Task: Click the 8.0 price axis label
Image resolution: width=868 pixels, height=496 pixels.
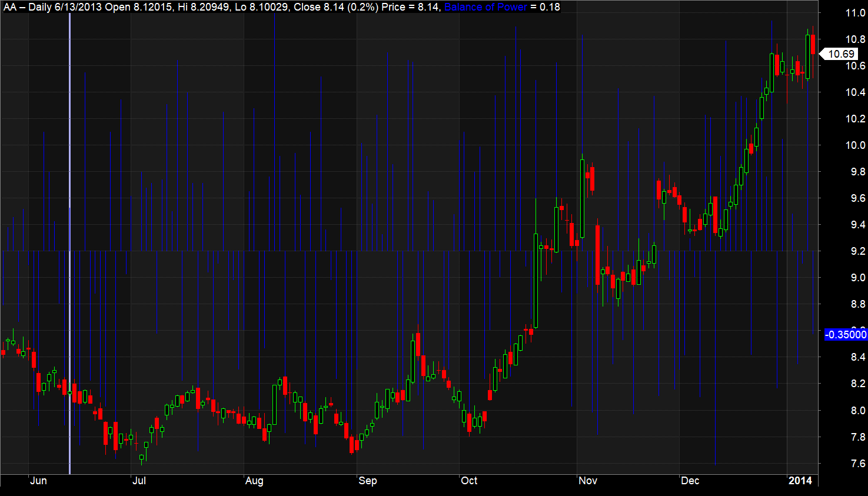Action: pos(858,411)
